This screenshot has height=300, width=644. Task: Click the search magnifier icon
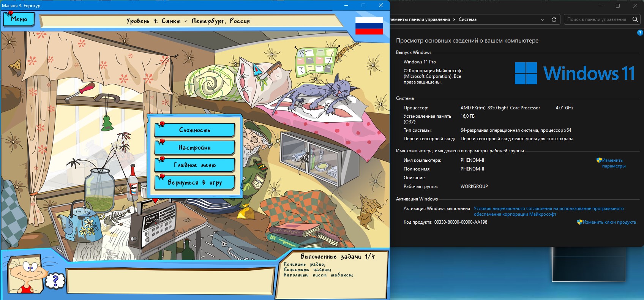(x=635, y=19)
